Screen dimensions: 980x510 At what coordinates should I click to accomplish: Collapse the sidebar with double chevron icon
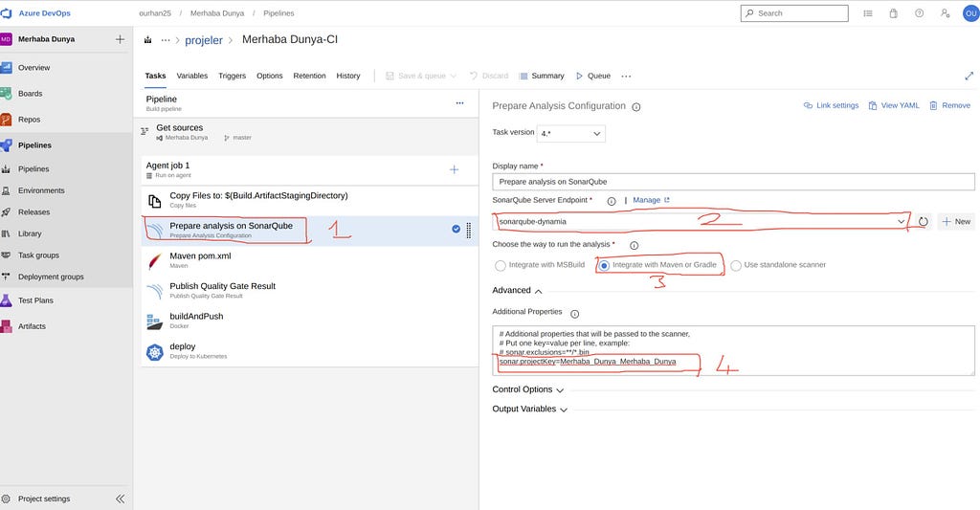pyautogui.click(x=120, y=499)
